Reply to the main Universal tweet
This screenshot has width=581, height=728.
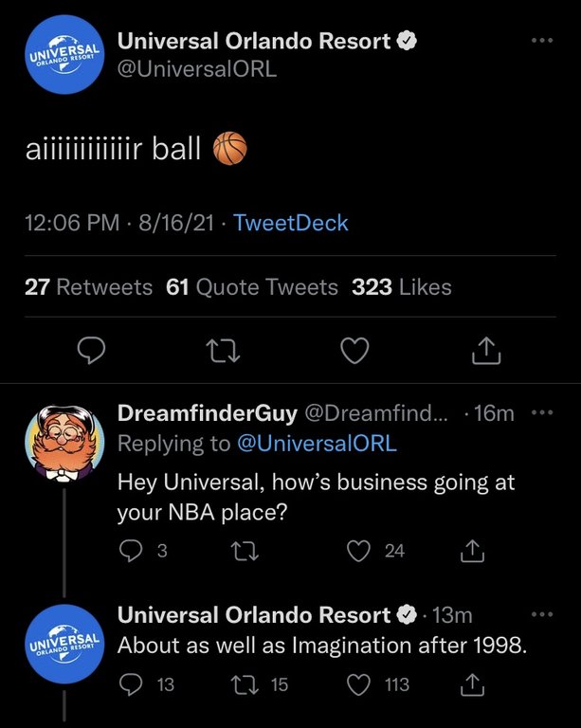coord(89,351)
